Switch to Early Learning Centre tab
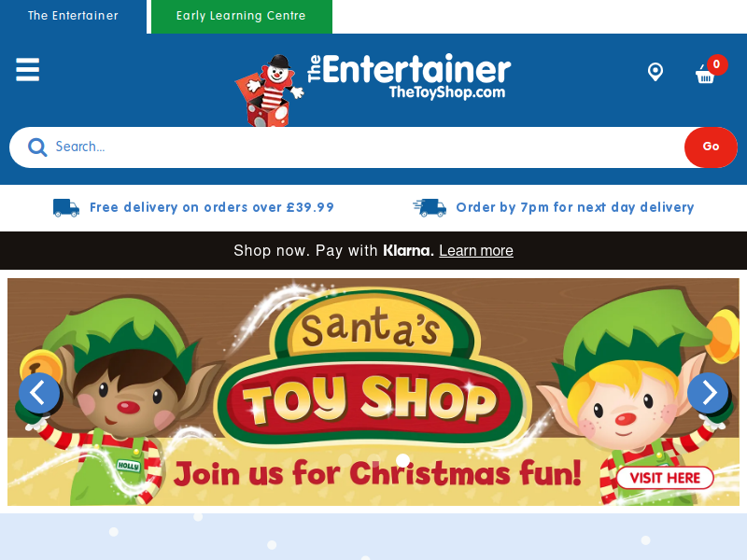Screen dimensions: 747x560 242,16
